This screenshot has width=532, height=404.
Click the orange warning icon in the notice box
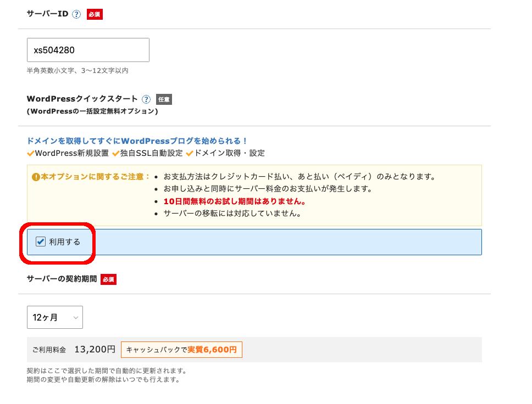pos(36,177)
